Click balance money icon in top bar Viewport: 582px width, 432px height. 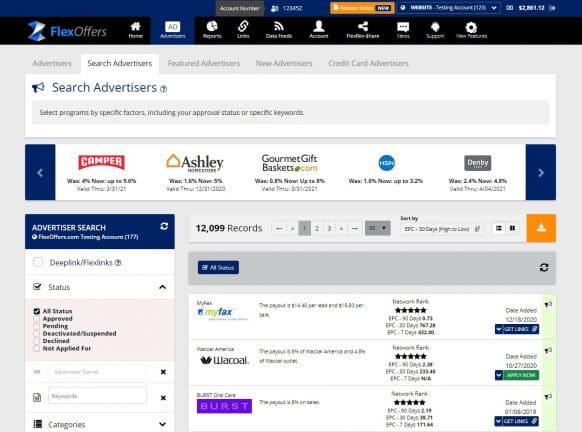click(x=510, y=8)
